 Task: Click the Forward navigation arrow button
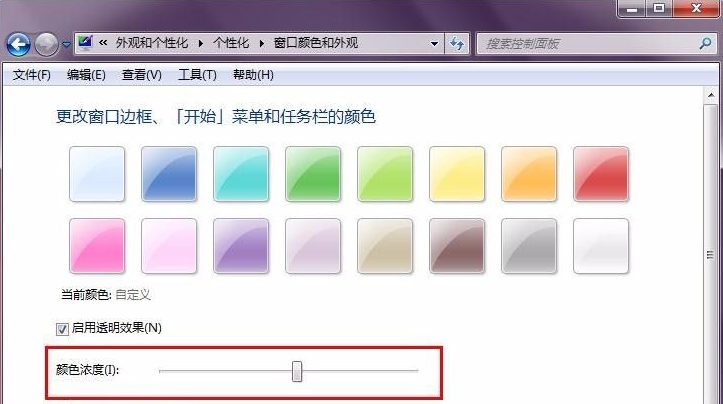tap(46, 44)
